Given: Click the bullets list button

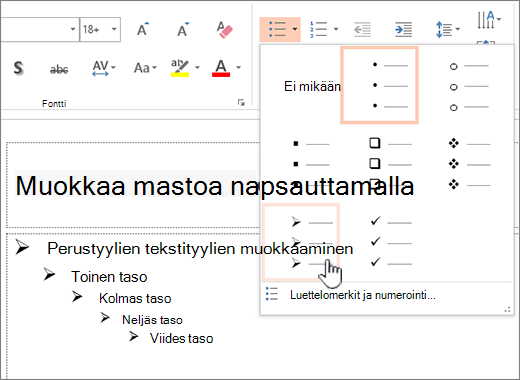Looking at the screenshot, I should click(276, 29).
